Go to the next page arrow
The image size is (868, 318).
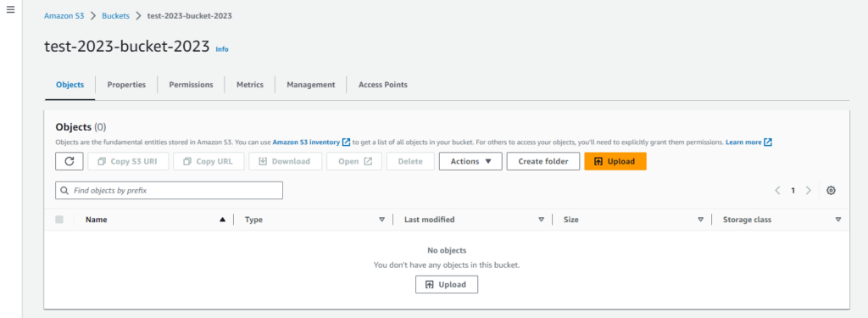click(808, 191)
